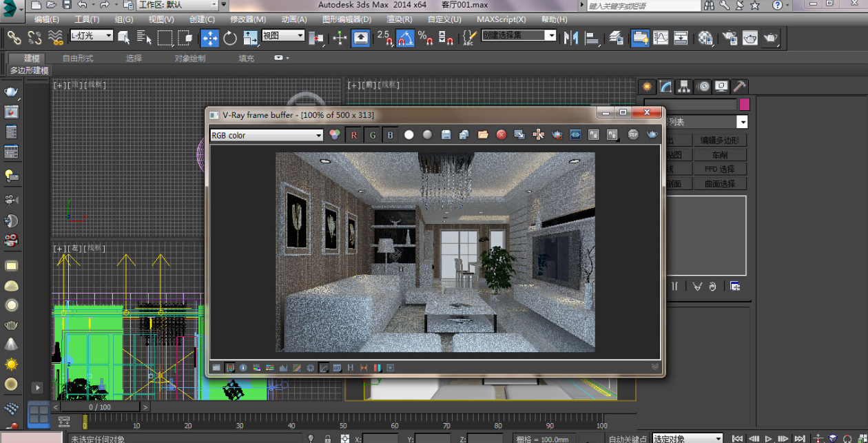
Task: Toggle blue channel B in frame buffer
Action: (x=390, y=135)
